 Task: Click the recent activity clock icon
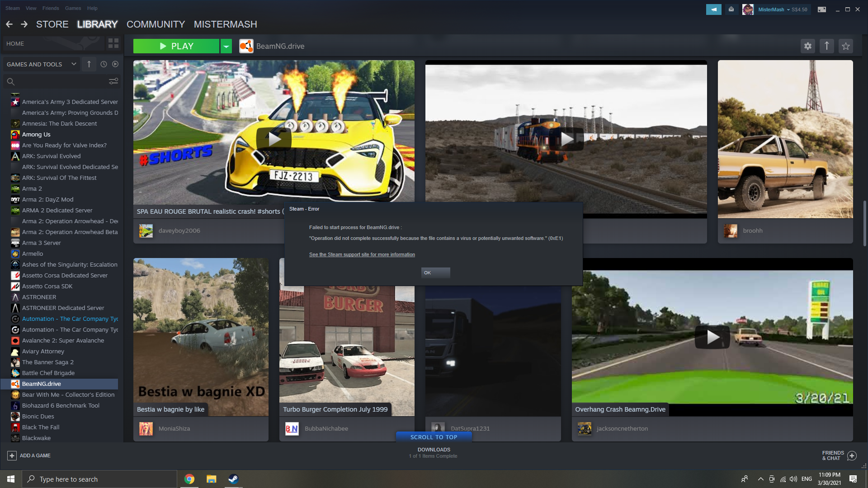[x=104, y=64]
